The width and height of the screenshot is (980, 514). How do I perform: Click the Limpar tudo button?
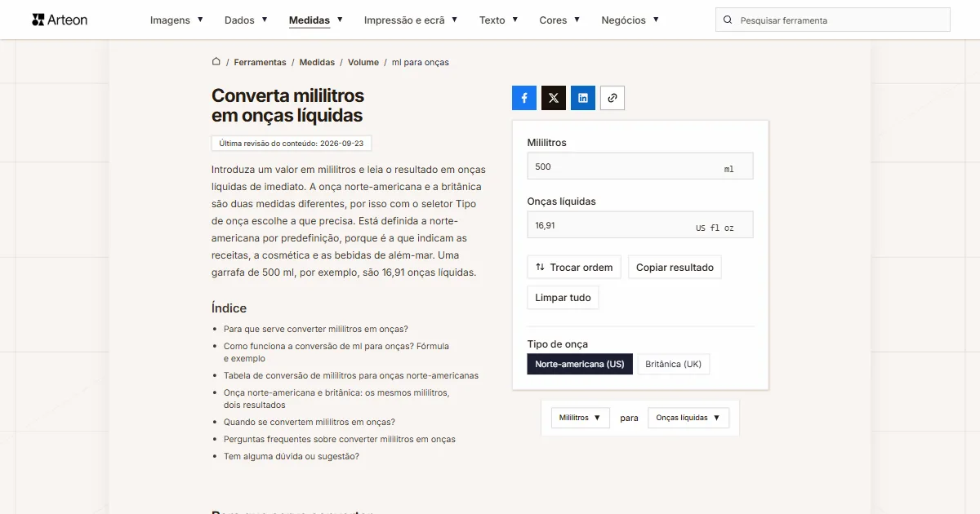[x=563, y=298]
